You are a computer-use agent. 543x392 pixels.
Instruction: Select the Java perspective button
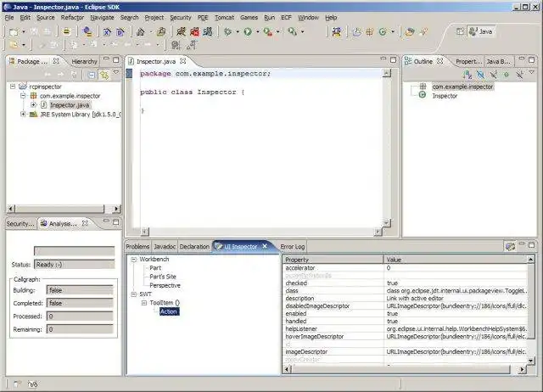click(481, 31)
